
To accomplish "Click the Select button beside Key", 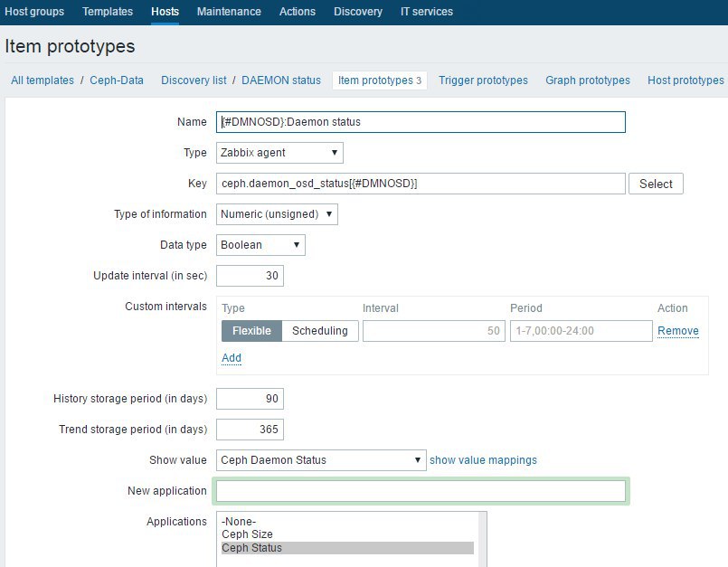I will 656,184.
